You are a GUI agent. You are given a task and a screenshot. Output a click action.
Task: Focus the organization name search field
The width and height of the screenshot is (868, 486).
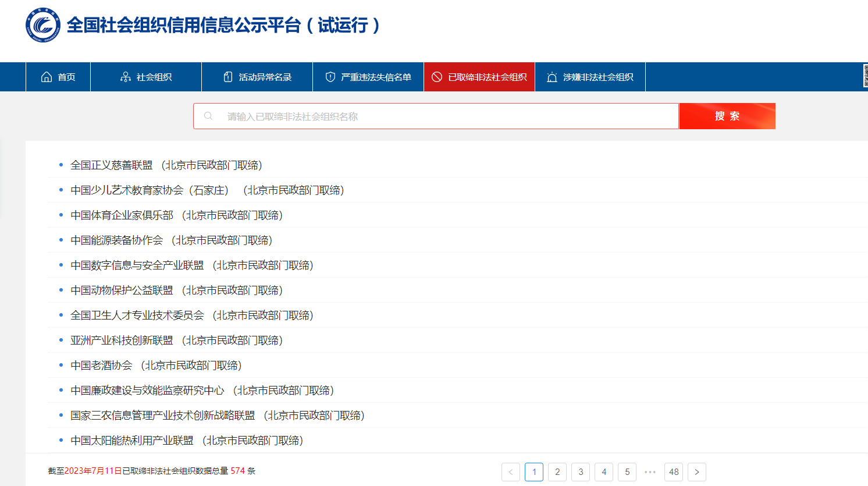click(436, 116)
